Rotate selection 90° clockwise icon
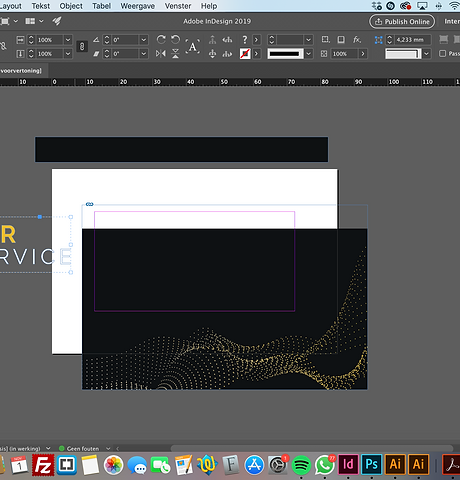Viewport: 460px width, 480px height. click(x=161, y=40)
